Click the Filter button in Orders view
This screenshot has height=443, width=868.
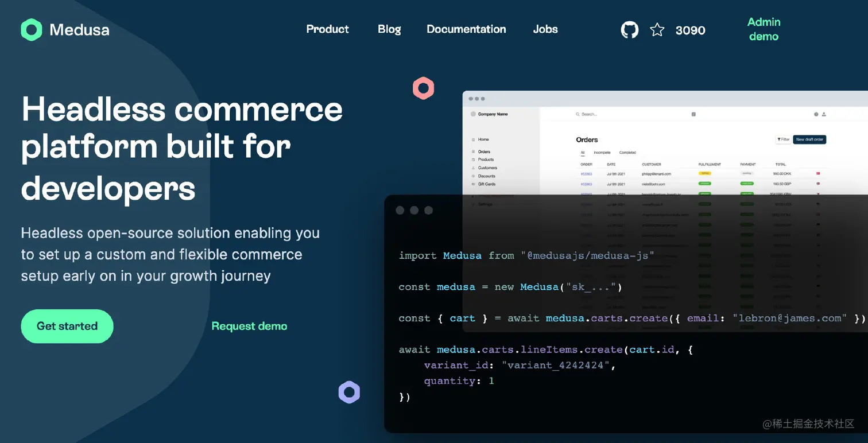tap(783, 139)
